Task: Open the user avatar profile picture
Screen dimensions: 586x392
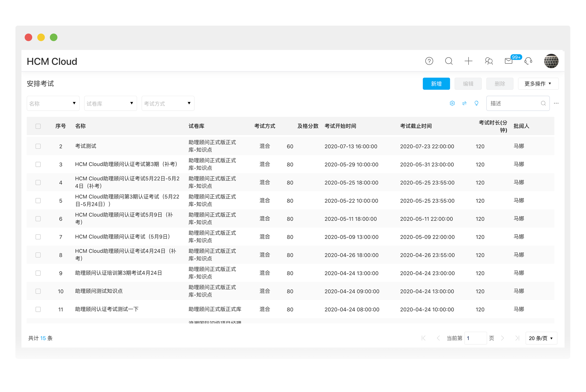Action: pyautogui.click(x=551, y=61)
